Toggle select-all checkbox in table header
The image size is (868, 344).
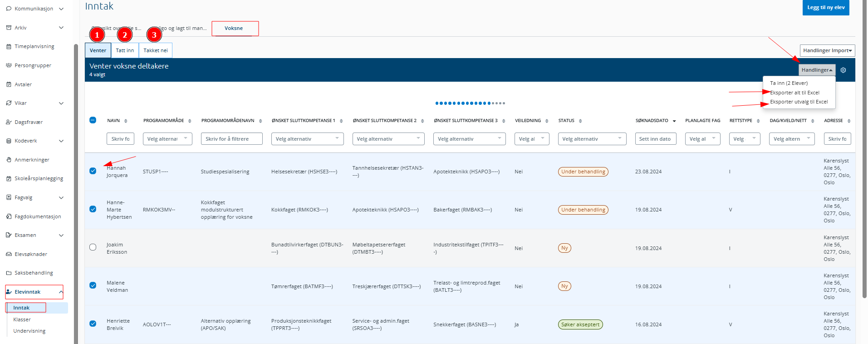(93, 120)
